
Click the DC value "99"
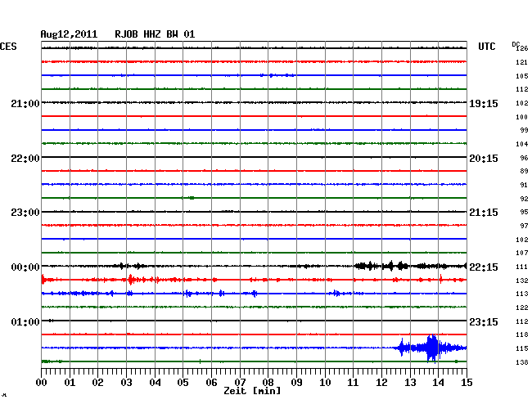pos(524,131)
